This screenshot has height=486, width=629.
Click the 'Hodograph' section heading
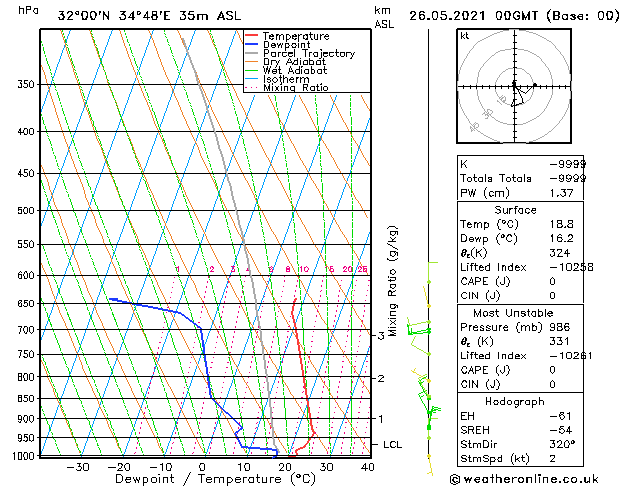coord(515,401)
